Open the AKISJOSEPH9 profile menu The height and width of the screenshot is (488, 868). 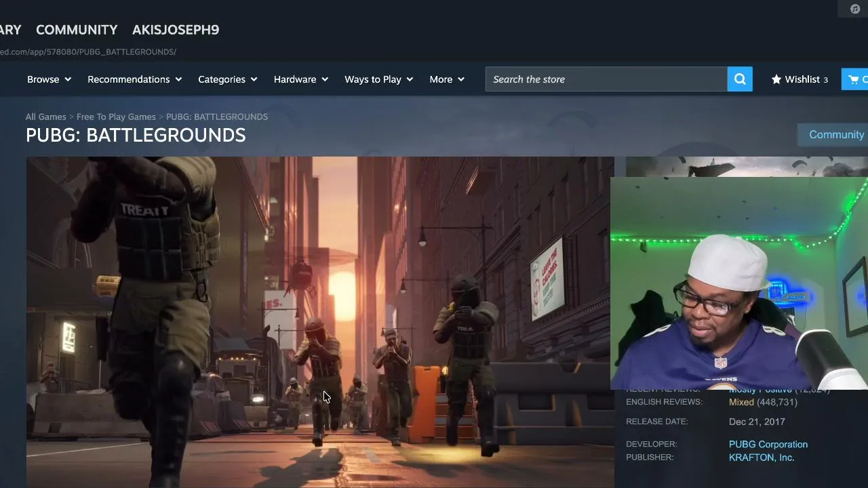(176, 30)
